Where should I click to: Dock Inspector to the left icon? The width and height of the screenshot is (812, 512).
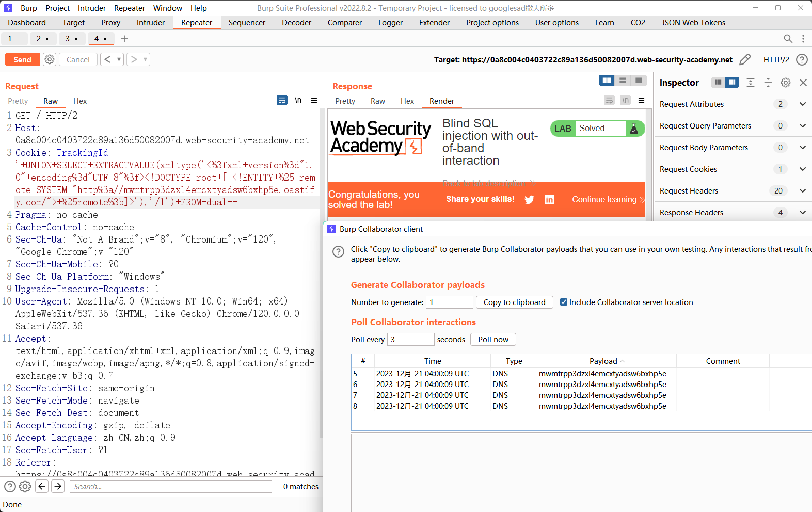(x=718, y=83)
